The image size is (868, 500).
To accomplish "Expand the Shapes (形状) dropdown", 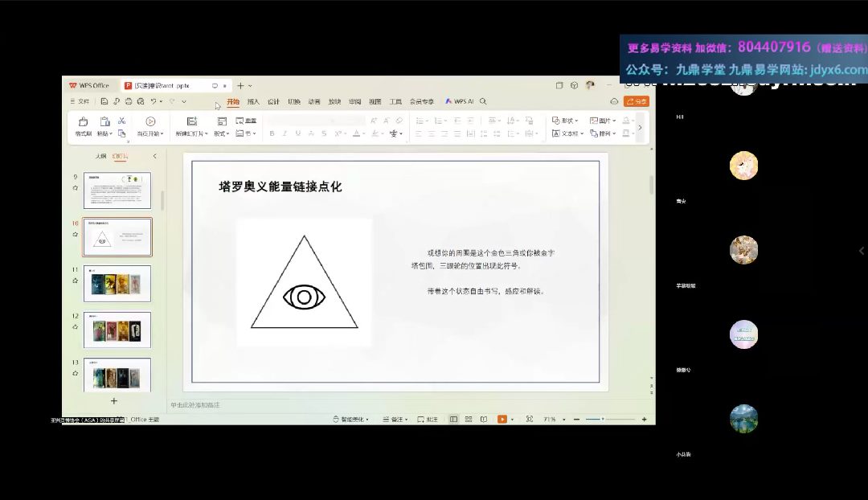I will 566,121.
